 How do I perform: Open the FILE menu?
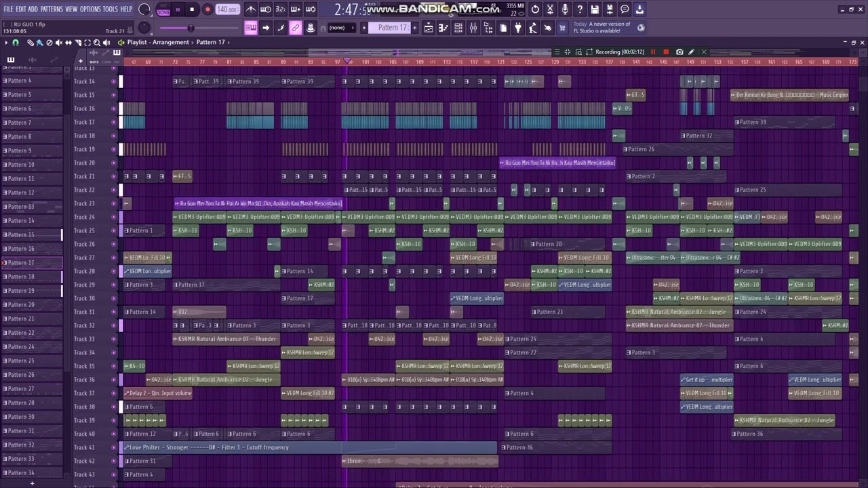coord(8,9)
